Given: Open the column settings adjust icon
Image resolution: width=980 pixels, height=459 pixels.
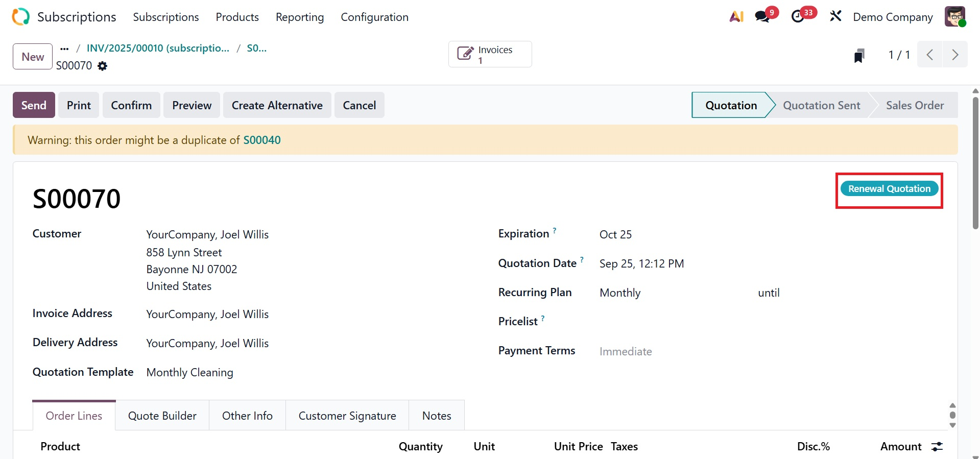Looking at the screenshot, I should click(937, 447).
